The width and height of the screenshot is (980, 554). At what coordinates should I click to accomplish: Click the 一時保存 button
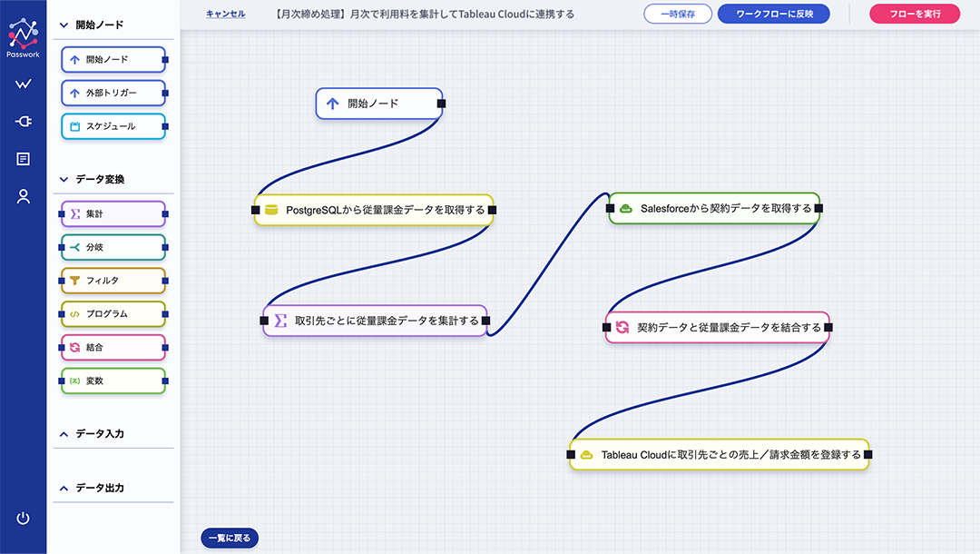click(x=678, y=14)
